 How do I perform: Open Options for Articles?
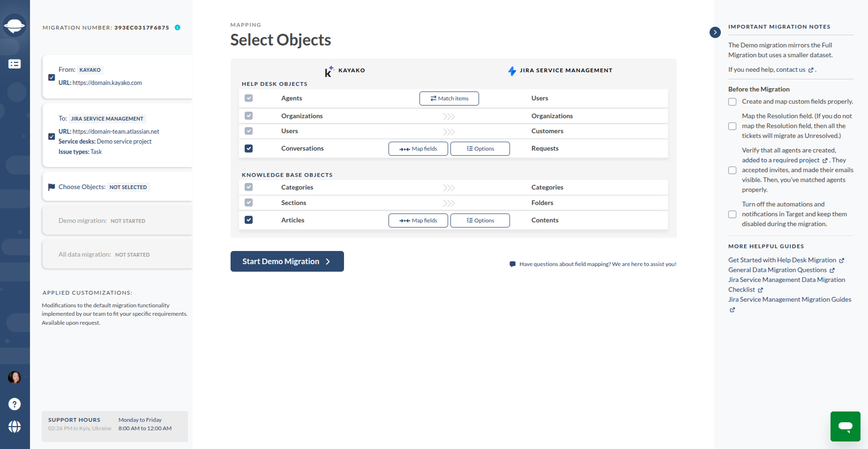click(x=480, y=221)
